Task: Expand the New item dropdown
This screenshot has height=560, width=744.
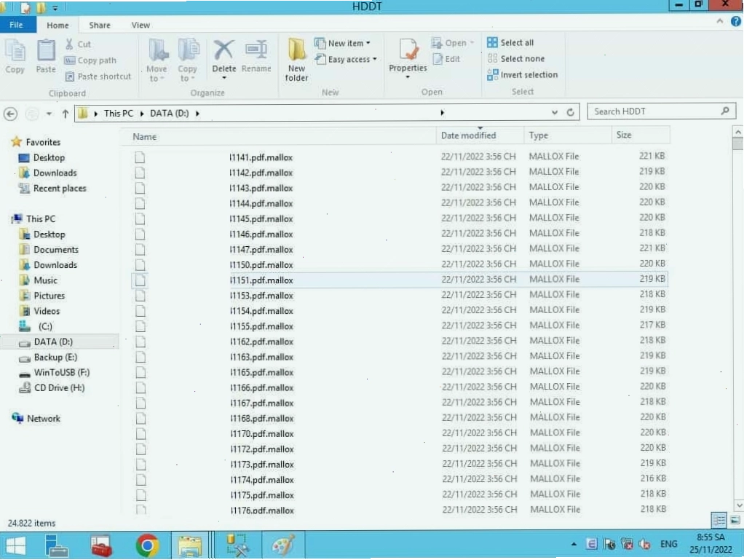Action: tap(368, 43)
